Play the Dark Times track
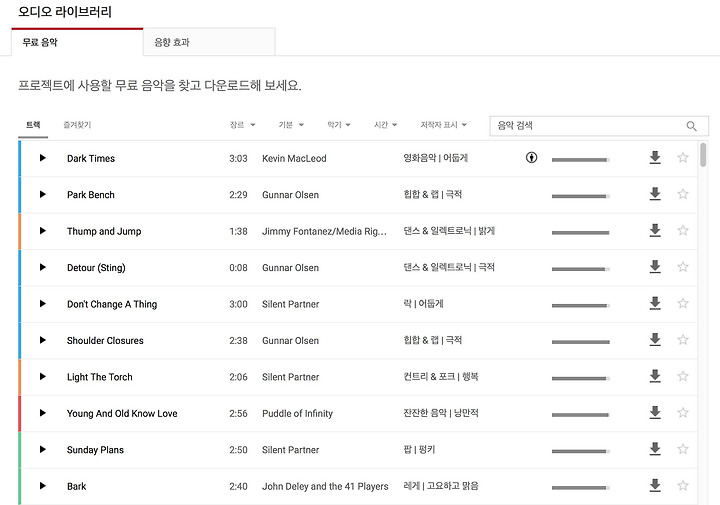 click(43, 158)
